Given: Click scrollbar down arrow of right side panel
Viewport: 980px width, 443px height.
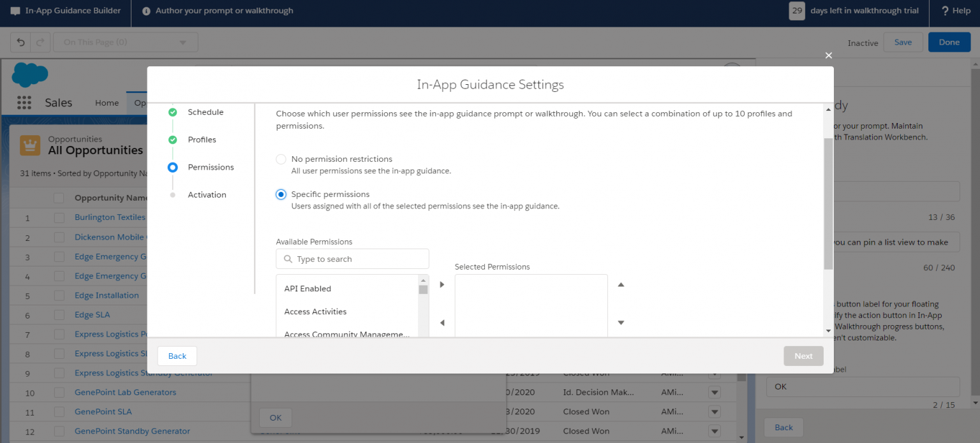Looking at the screenshot, I should click(975, 403).
